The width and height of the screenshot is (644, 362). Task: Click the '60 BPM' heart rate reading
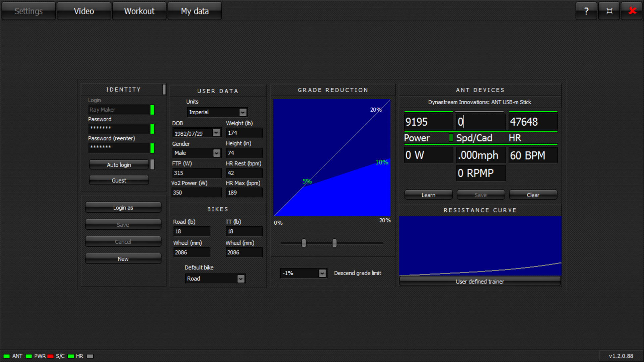(533, 155)
